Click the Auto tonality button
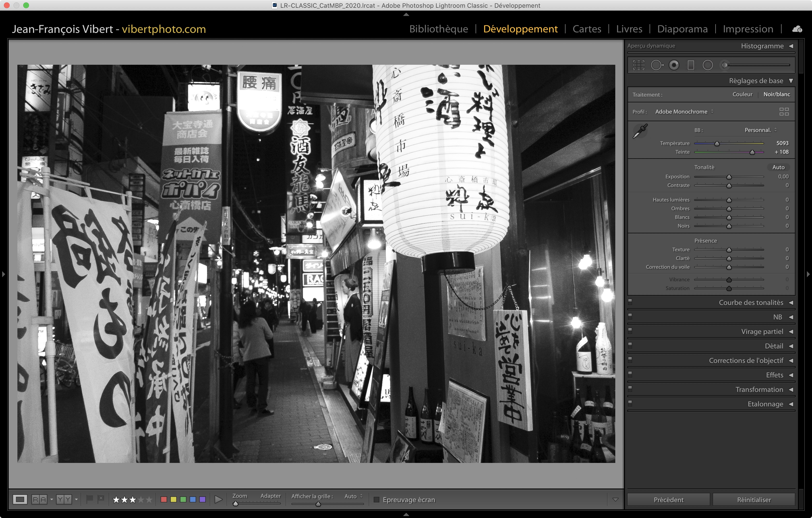812x518 pixels. pyautogui.click(x=778, y=167)
